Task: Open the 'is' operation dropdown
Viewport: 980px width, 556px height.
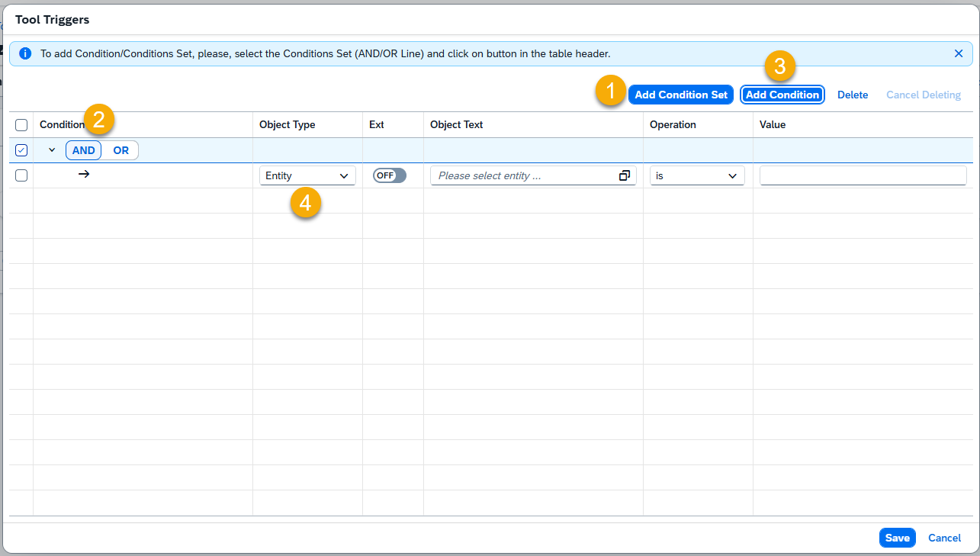Action: click(697, 175)
